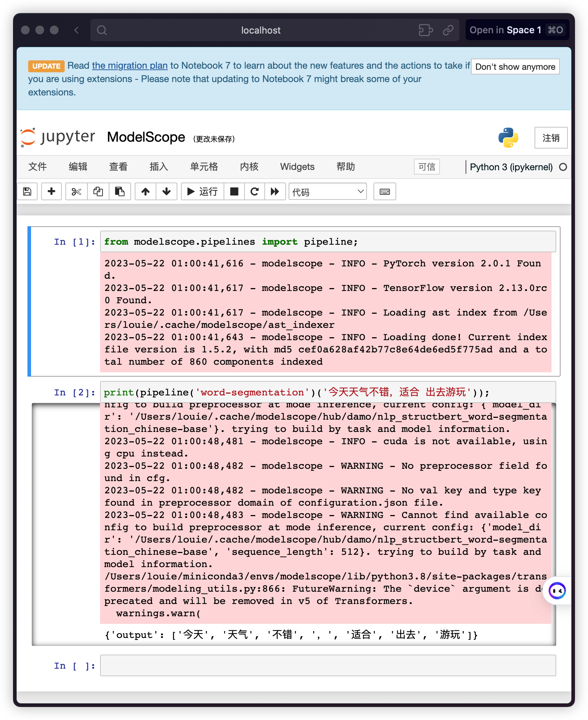Open the 内核 menu
The width and height of the screenshot is (588, 720).
248,167
